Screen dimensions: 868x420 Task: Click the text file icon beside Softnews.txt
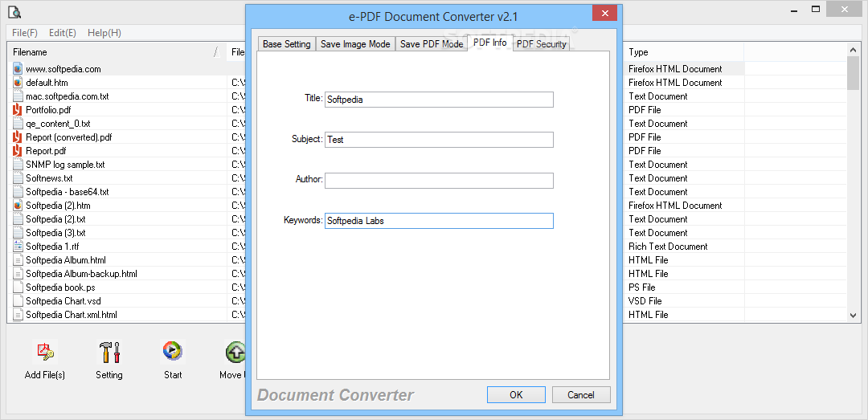point(18,178)
